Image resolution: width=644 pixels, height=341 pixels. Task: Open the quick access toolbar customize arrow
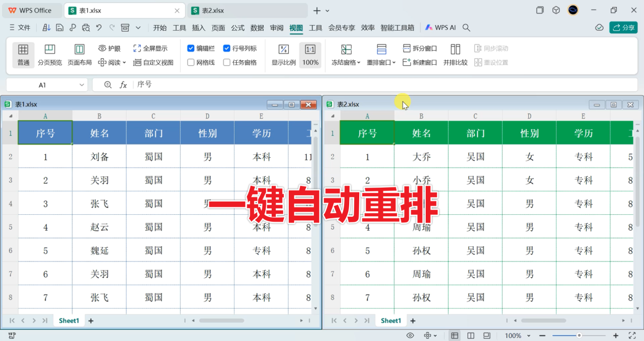[x=138, y=28]
